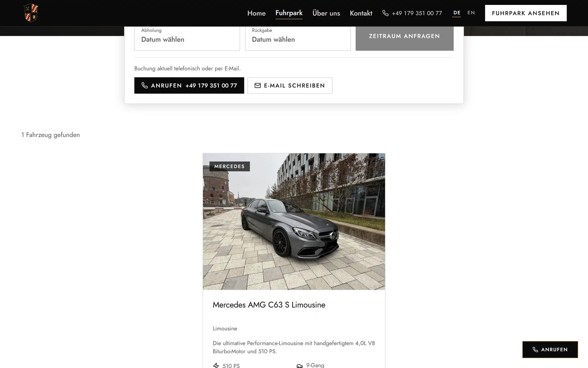
Task: Click the phone icon on black Anrufen button
Action: tap(145, 86)
